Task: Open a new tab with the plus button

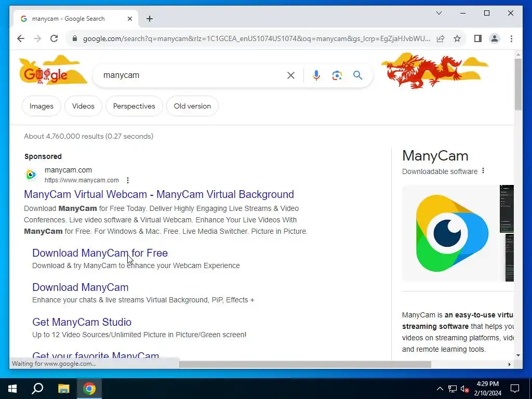Action: tap(150, 19)
